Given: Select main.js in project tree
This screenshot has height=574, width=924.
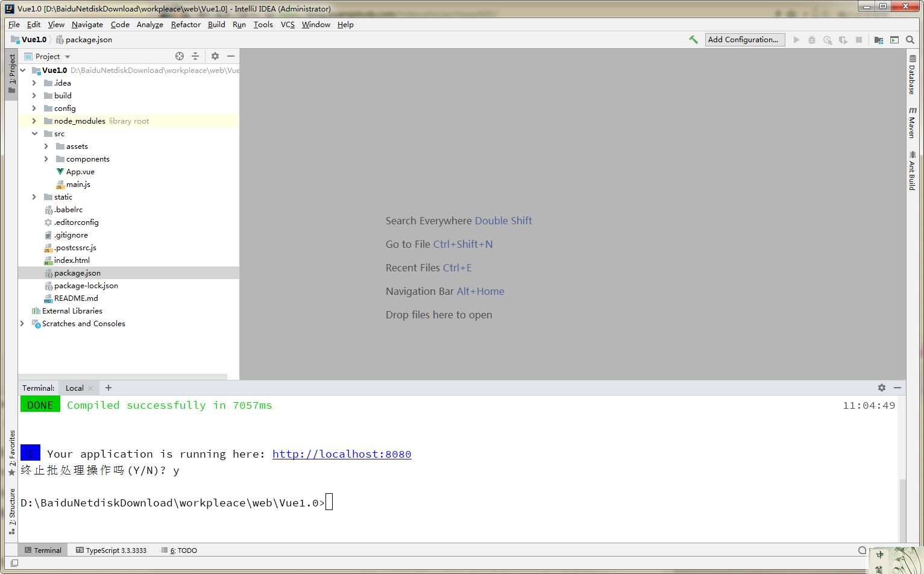Looking at the screenshot, I should [x=78, y=184].
